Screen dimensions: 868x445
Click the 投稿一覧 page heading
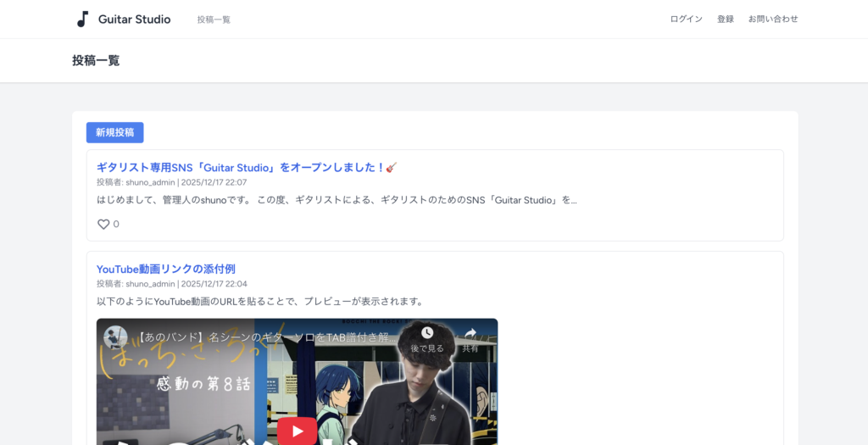tap(96, 60)
